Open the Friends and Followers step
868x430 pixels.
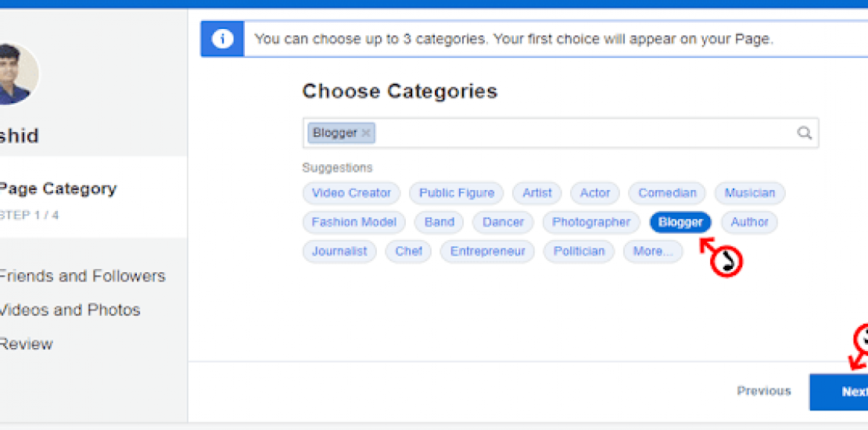point(81,276)
